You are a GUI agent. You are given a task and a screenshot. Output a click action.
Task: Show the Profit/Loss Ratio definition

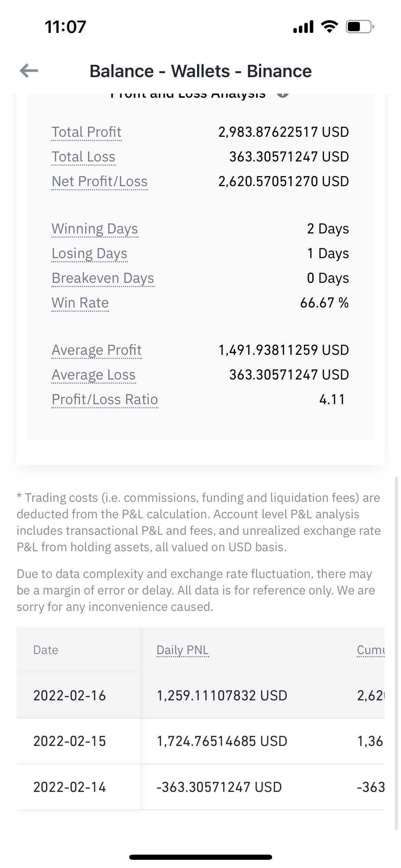point(105,399)
